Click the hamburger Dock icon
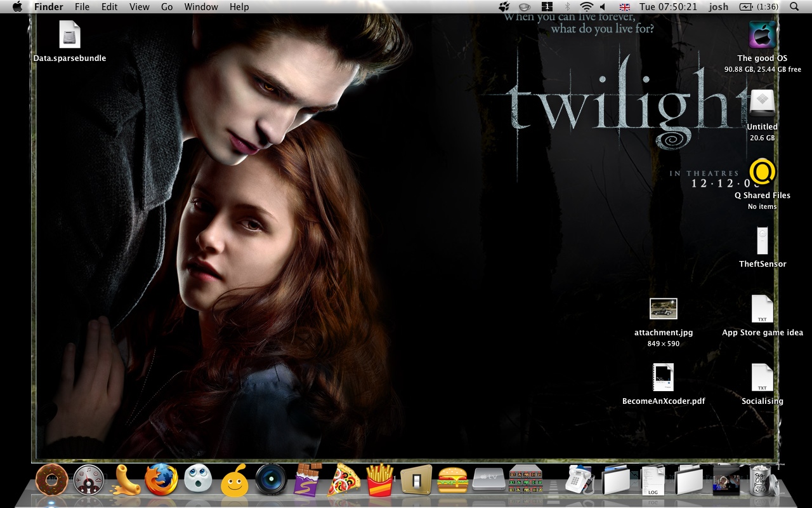This screenshot has height=508, width=812. point(452,480)
